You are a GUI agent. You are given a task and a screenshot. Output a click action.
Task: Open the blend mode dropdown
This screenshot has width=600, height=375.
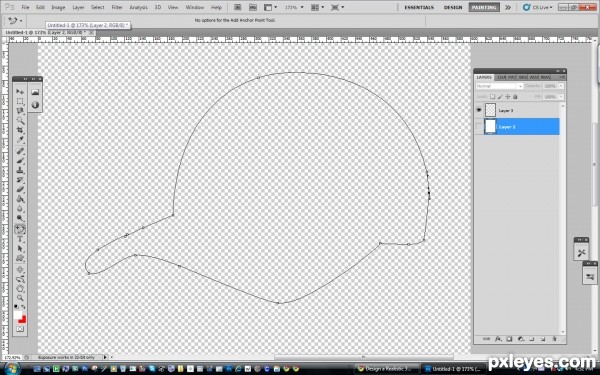tap(499, 86)
